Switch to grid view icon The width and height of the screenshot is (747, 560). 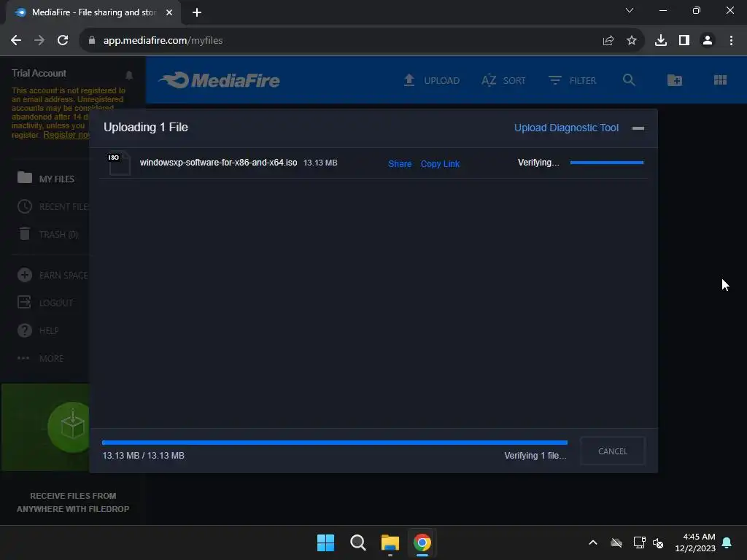click(x=720, y=80)
